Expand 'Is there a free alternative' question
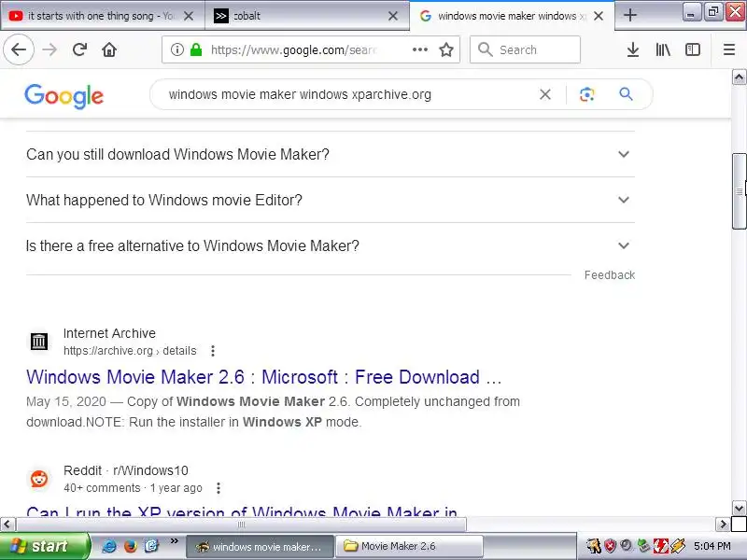 tap(331, 245)
